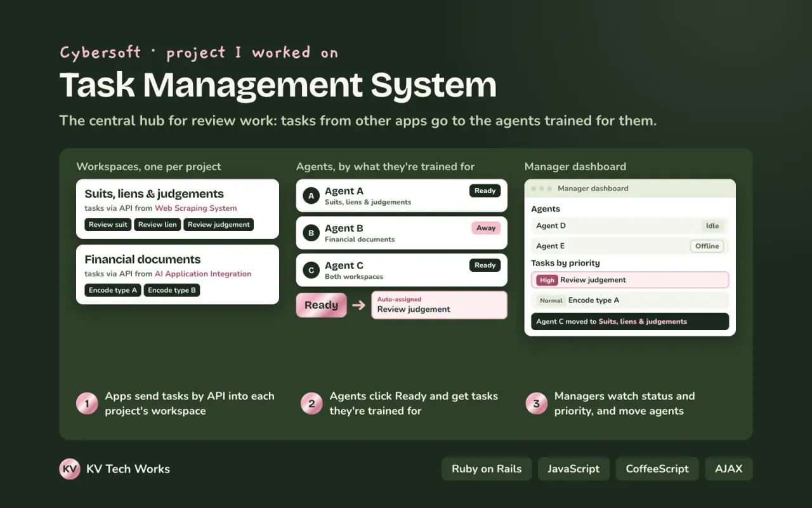Image resolution: width=812 pixels, height=508 pixels.
Task: Click Agent B's Away status badge
Action: pyautogui.click(x=486, y=228)
